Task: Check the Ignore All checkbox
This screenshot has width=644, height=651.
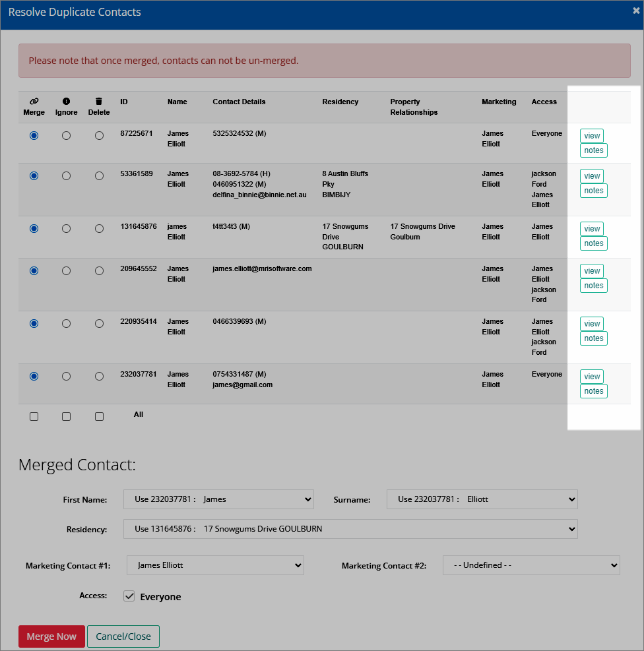Action: point(66,416)
